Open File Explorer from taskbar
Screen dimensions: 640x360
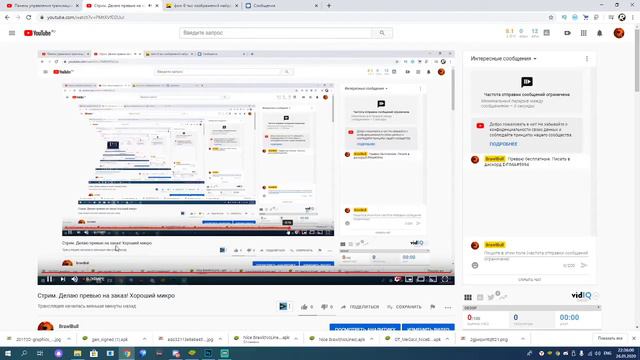(x=77, y=353)
